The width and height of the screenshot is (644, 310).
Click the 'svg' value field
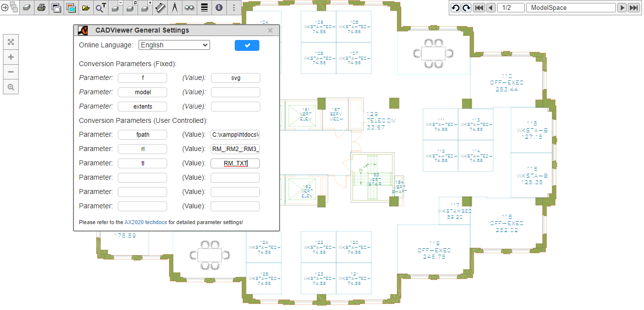click(x=236, y=78)
